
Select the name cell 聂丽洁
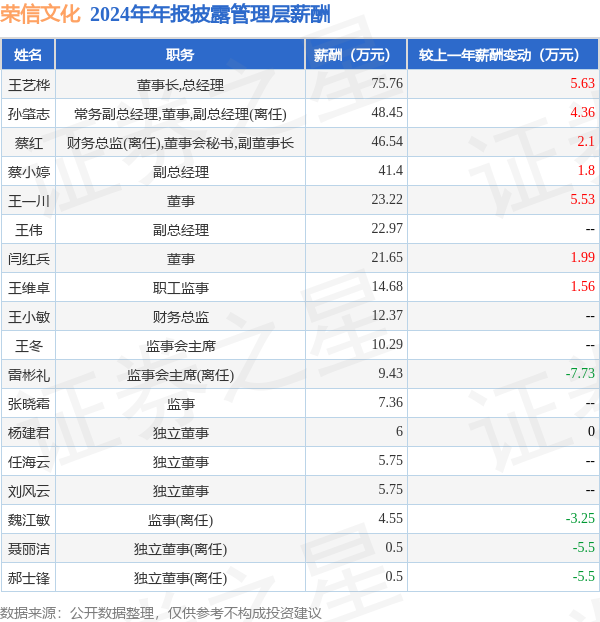pos(29,548)
